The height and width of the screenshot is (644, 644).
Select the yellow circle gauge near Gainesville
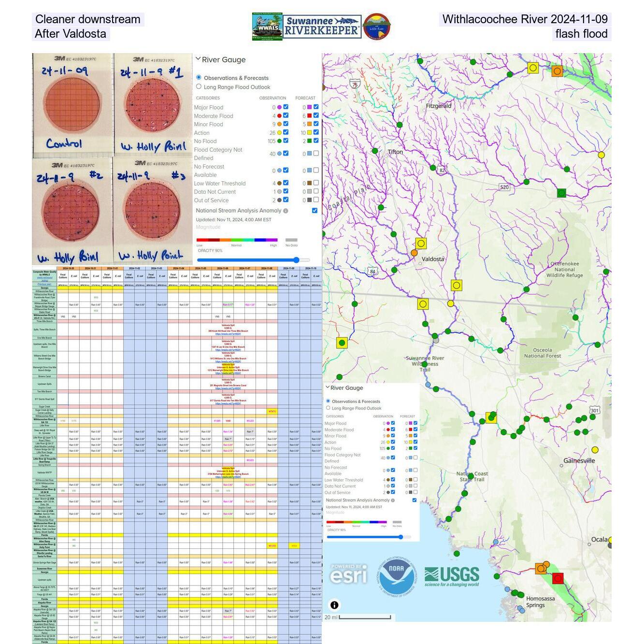595,450
